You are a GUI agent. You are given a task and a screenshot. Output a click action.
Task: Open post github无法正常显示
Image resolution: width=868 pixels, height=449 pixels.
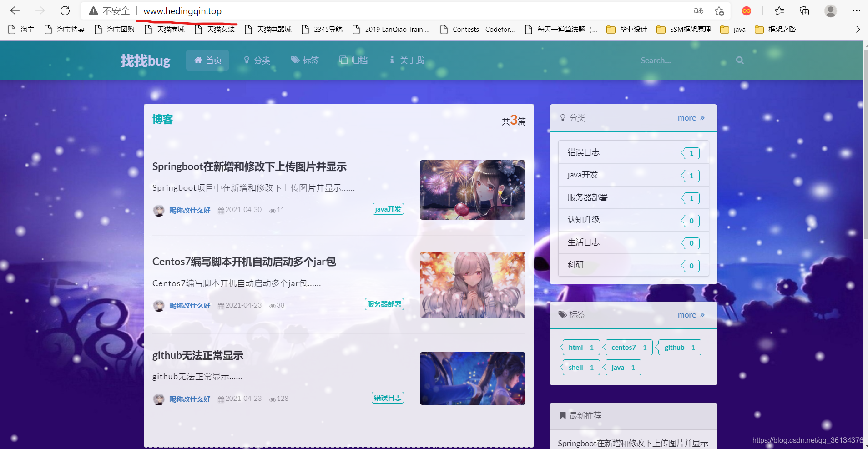pyautogui.click(x=198, y=355)
